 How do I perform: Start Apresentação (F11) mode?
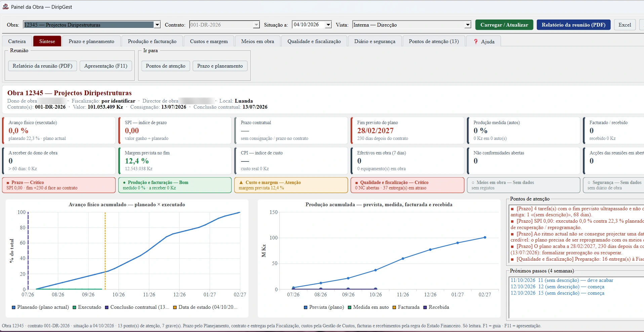106,66
